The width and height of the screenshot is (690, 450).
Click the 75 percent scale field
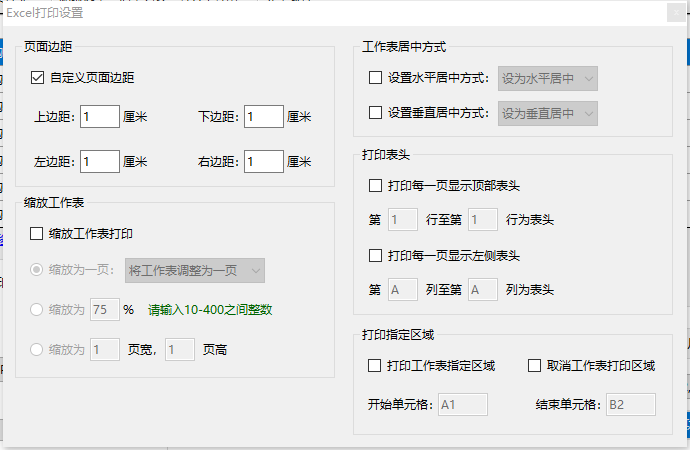105,310
